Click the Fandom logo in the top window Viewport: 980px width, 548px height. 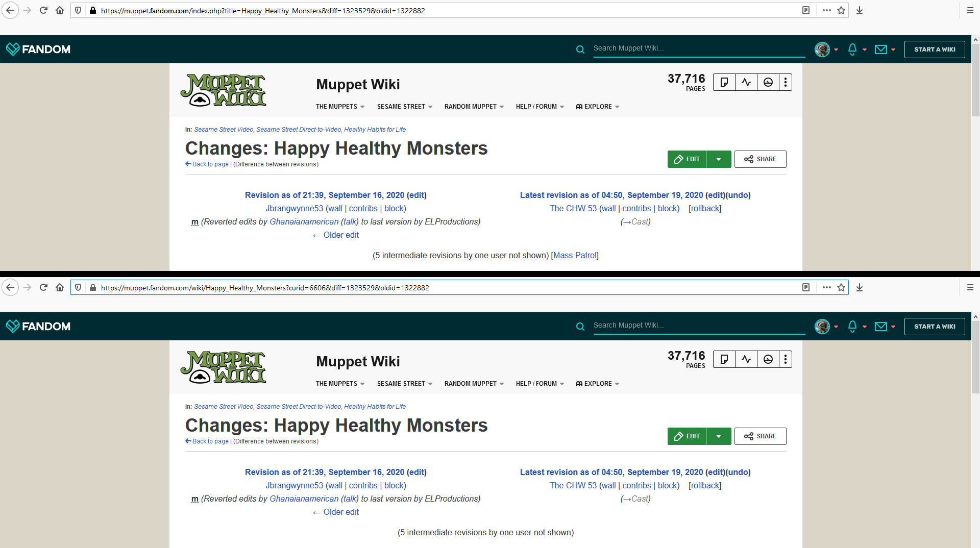click(38, 49)
